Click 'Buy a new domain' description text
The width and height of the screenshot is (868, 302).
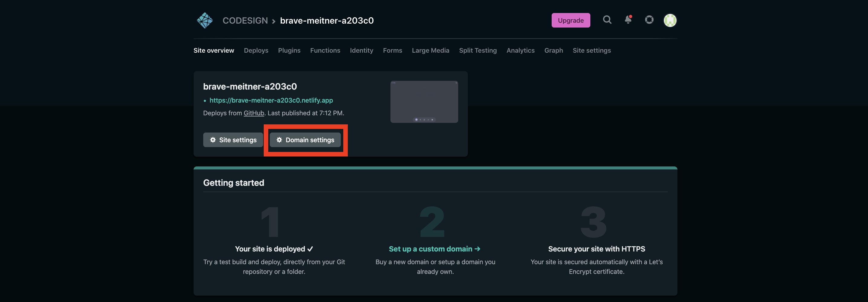tap(435, 267)
